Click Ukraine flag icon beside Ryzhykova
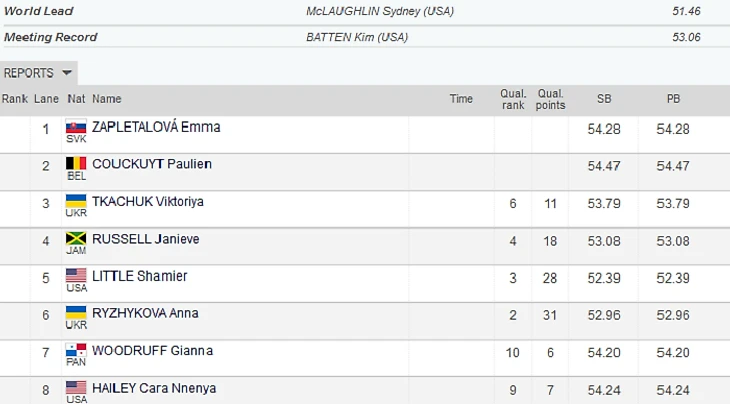The width and height of the screenshot is (730, 404). tap(76, 313)
